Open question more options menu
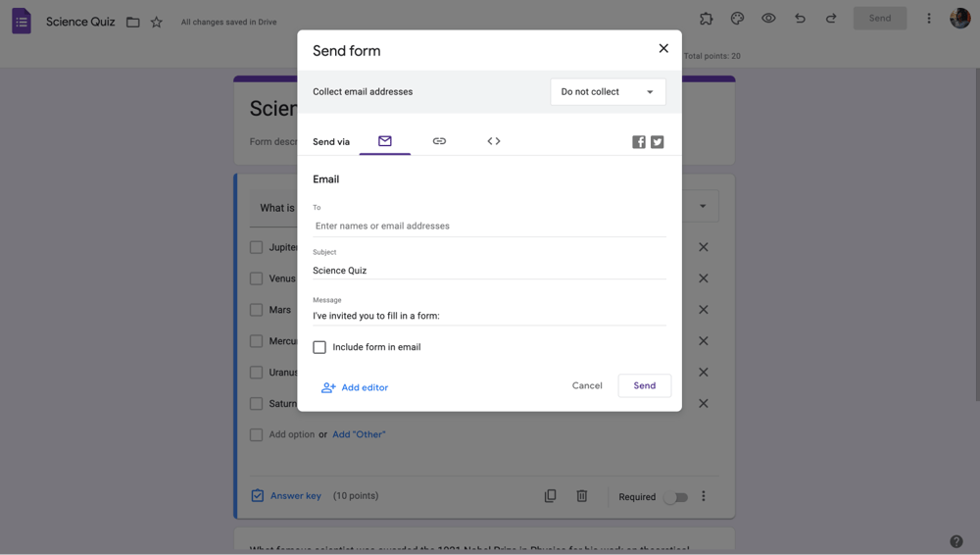 coord(703,496)
